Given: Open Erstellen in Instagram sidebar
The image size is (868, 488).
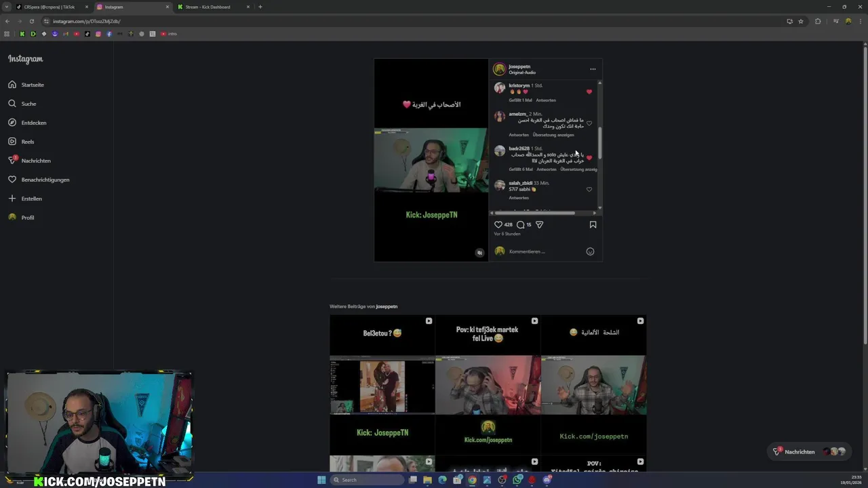Looking at the screenshot, I should click(26, 199).
